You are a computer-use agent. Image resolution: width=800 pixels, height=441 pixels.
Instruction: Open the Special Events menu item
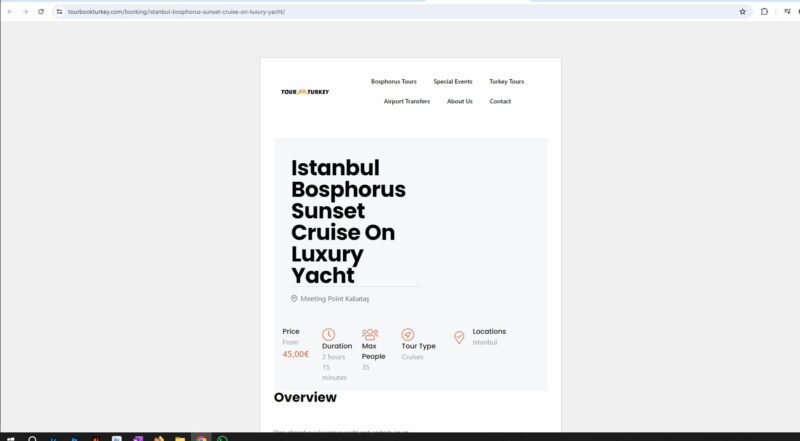click(453, 81)
